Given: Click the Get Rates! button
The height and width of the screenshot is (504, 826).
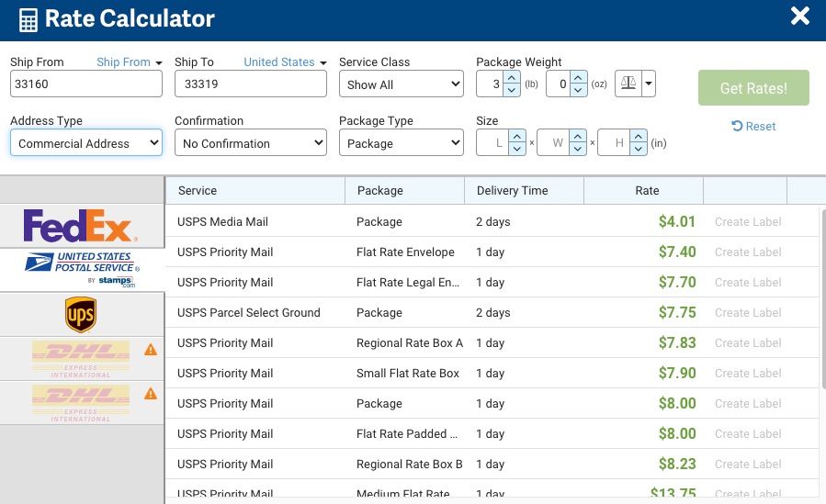Looking at the screenshot, I should pos(753,88).
